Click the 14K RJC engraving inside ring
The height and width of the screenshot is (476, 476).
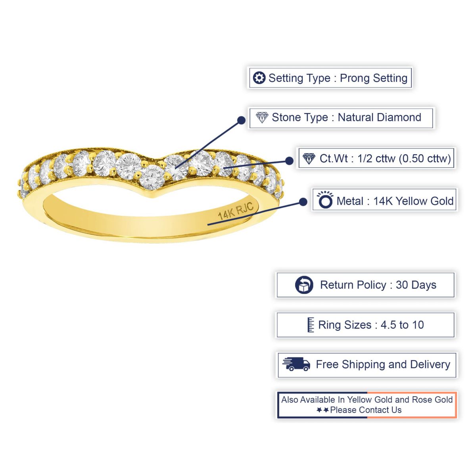pyautogui.click(x=236, y=211)
